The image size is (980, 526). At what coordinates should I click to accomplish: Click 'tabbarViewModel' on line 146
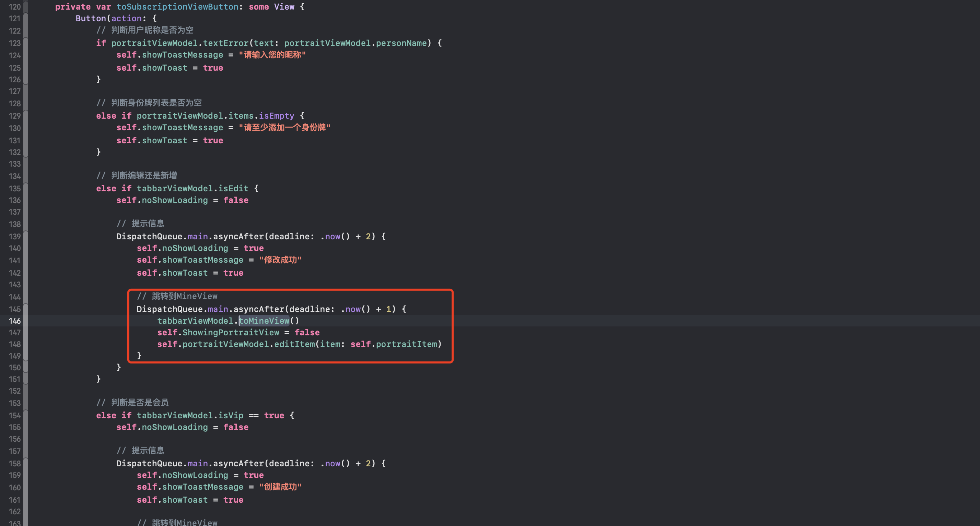coord(195,321)
